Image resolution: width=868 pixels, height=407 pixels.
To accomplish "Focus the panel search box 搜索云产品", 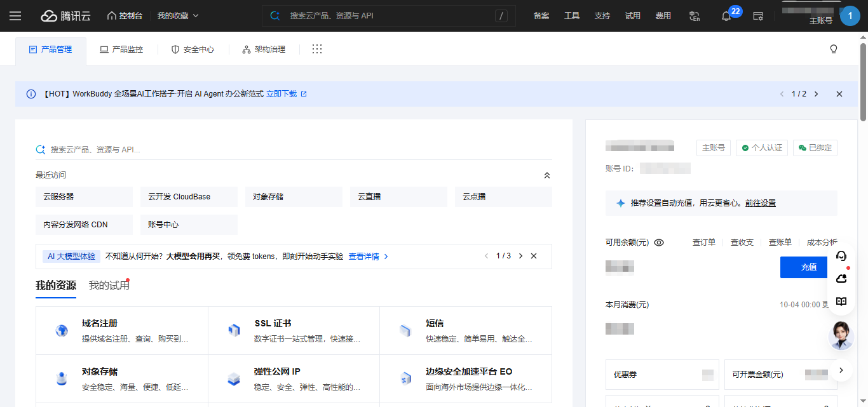I will coord(294,150).
